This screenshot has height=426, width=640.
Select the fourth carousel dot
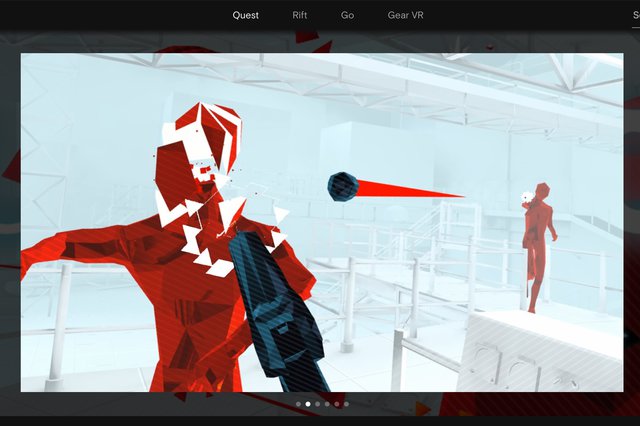(327, 404)
